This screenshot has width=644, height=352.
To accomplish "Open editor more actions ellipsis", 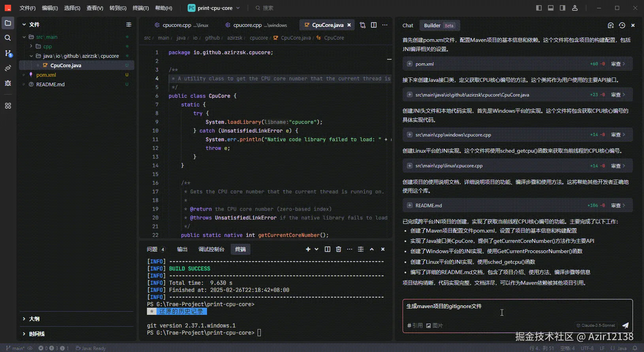I will 385,25.
